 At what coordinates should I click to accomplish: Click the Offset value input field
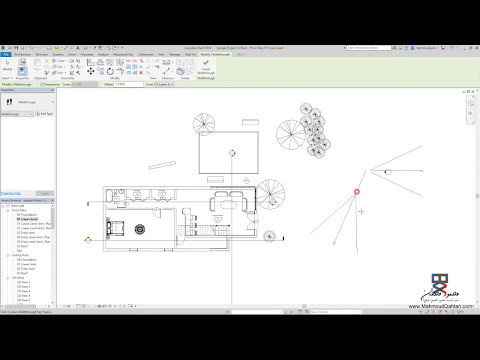tap(128, 84)
